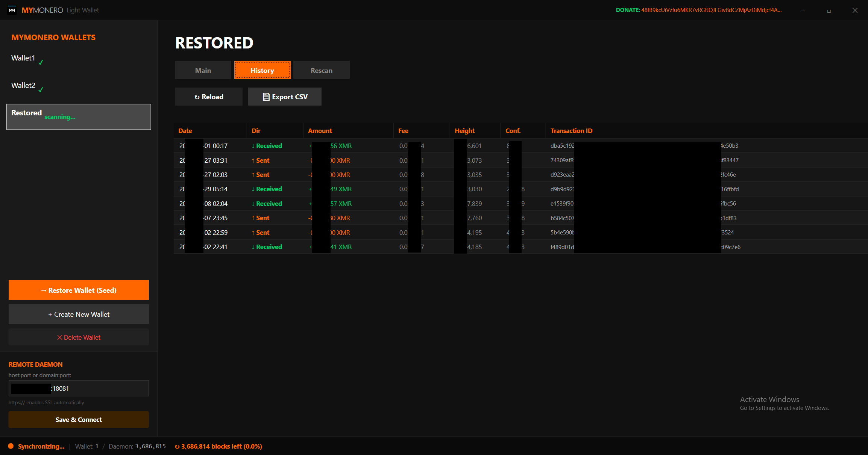Click Sent in the 27 02:03 row
868x455 pixels.
pos(260,175)
